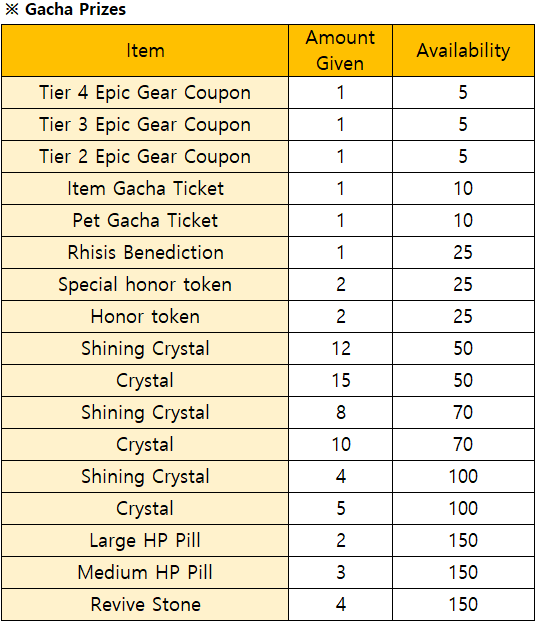Click the Tier 3 Epic Gear Coupon cell
The image size is (537, 623).
(x=145, y=125)
